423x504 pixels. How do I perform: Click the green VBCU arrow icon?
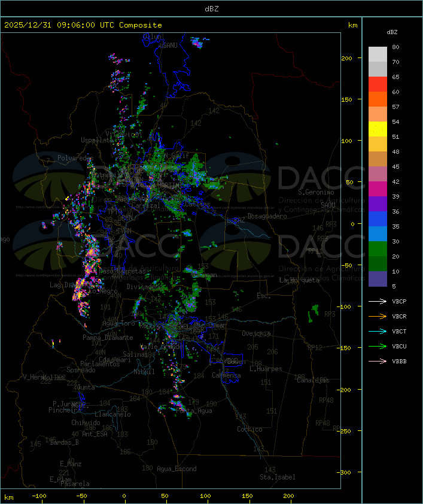(378, 346)
